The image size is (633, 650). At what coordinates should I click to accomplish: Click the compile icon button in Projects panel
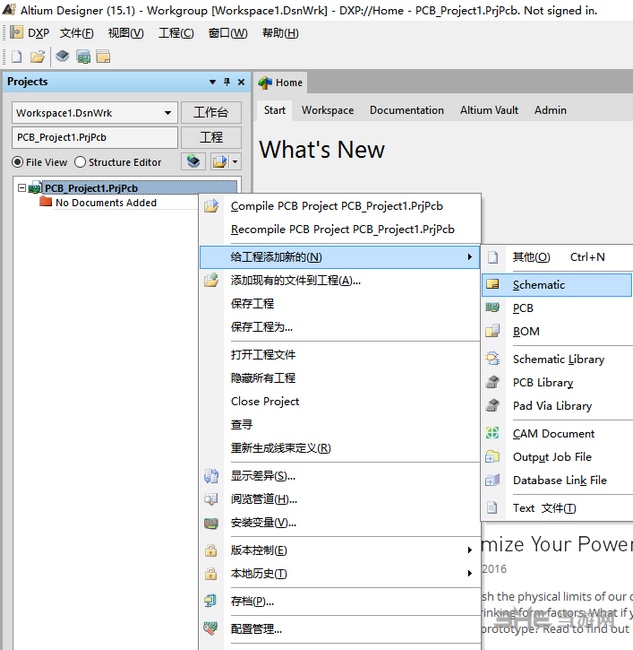[194, 161]
